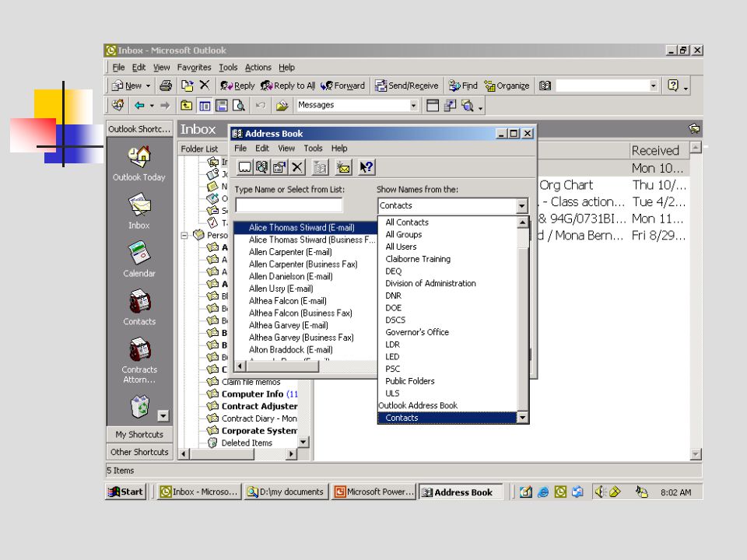
Task: Delete message using the X toolbar icon
Action: pyautogui.click(x=205, y=85)
